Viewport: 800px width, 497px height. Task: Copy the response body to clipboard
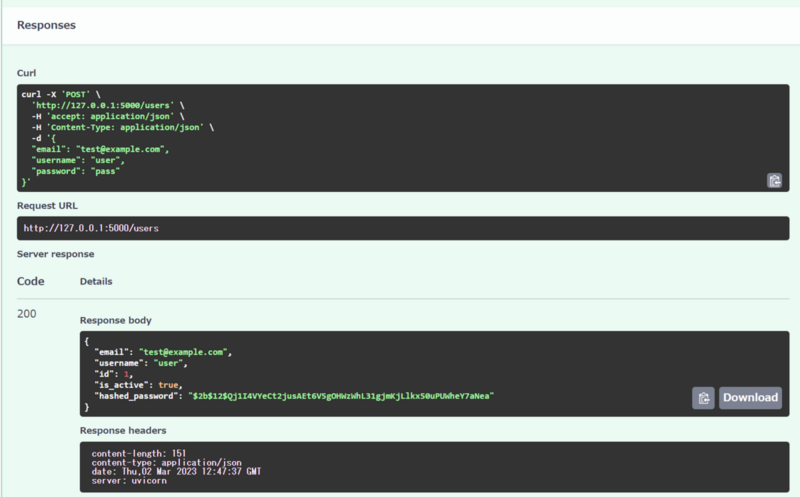703,397
